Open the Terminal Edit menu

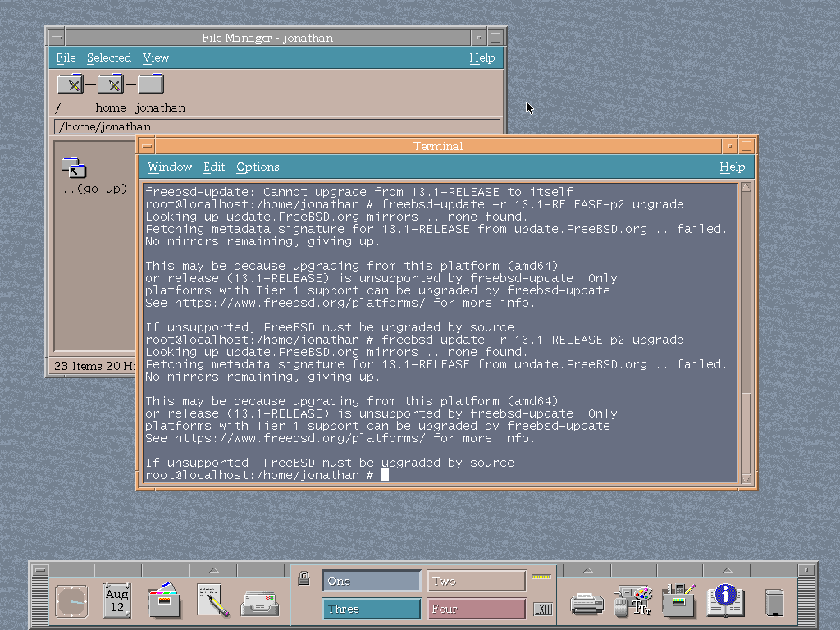click(x=214, y=167)
